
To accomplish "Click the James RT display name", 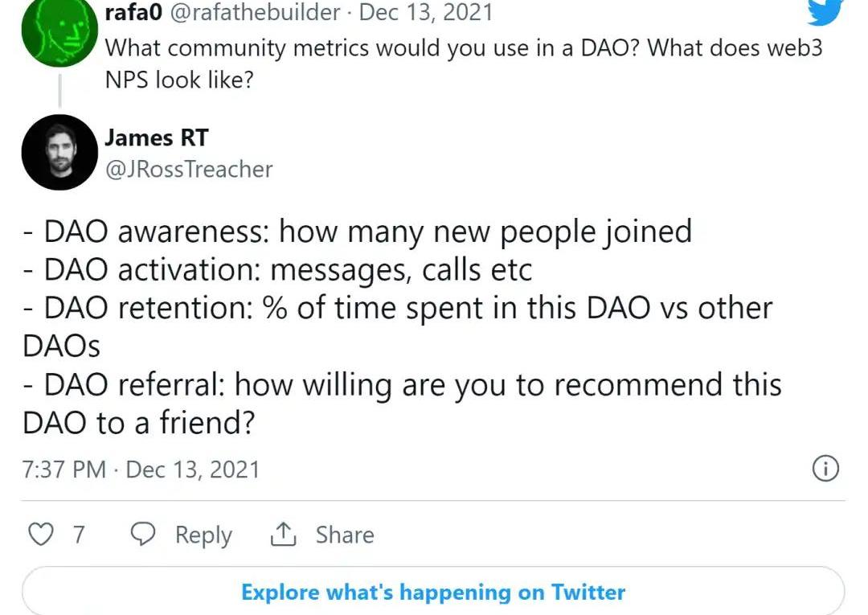I will 156,137.
